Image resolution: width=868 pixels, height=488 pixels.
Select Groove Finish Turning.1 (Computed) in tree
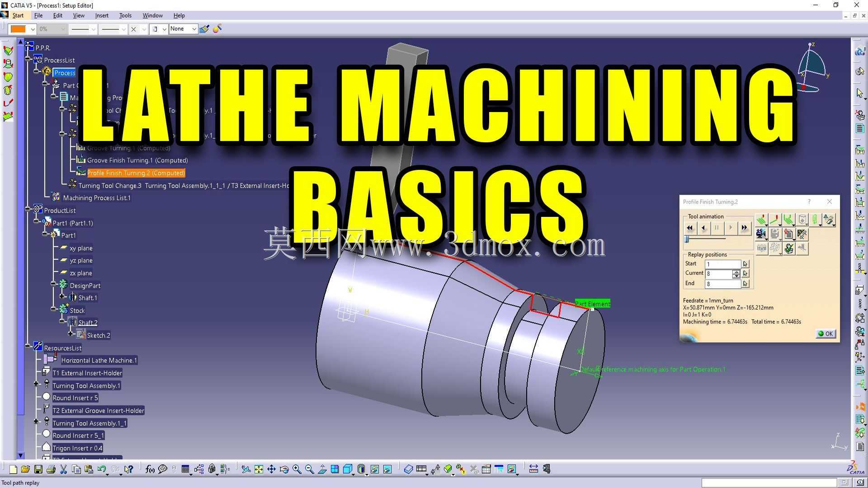pos(137,160)
